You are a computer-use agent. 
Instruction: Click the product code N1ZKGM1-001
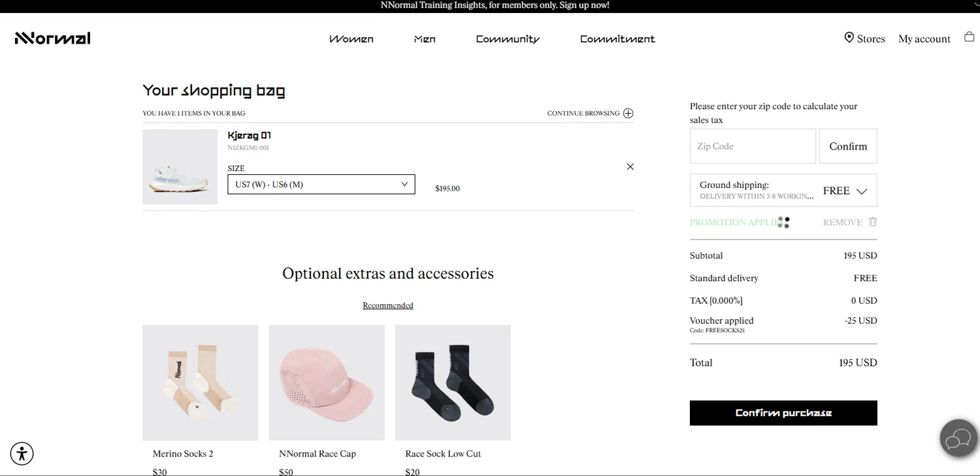pos(248,148)
